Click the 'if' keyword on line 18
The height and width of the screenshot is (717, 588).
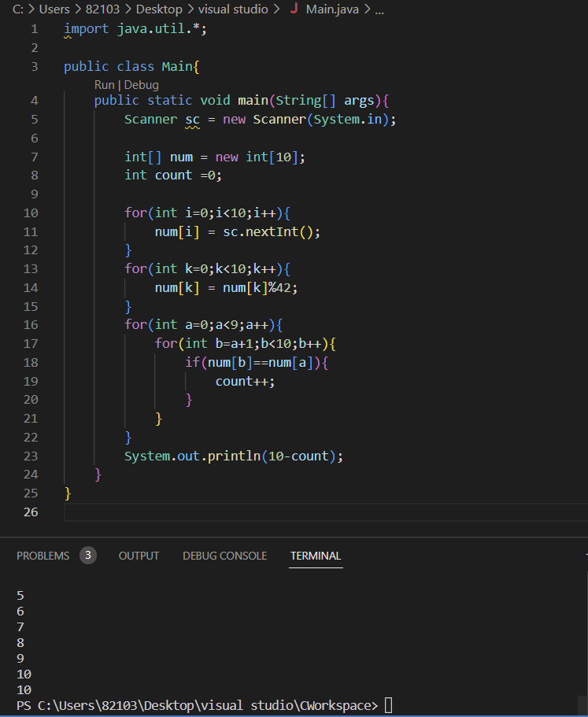tap(193, 362)
